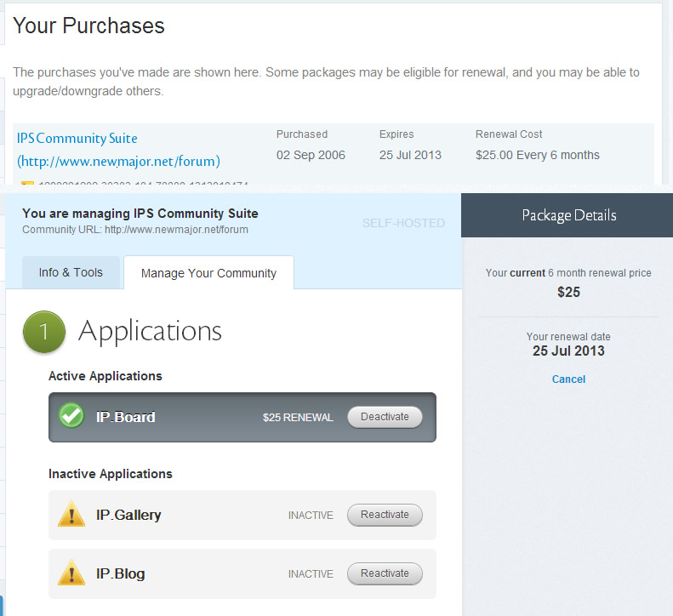Click 'You are managing IPS Community Suite' heading
The width and height of the screenshot is (673, 616).
[140, 214]
